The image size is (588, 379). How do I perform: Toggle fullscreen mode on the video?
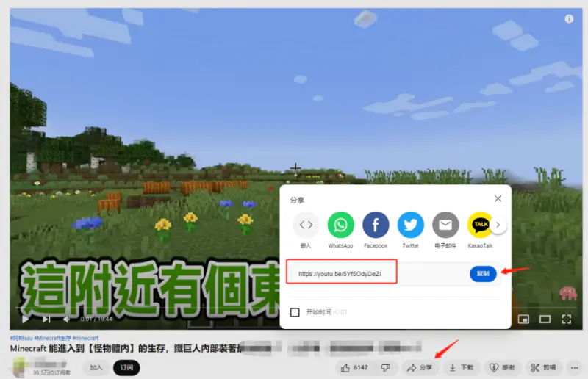567,320
